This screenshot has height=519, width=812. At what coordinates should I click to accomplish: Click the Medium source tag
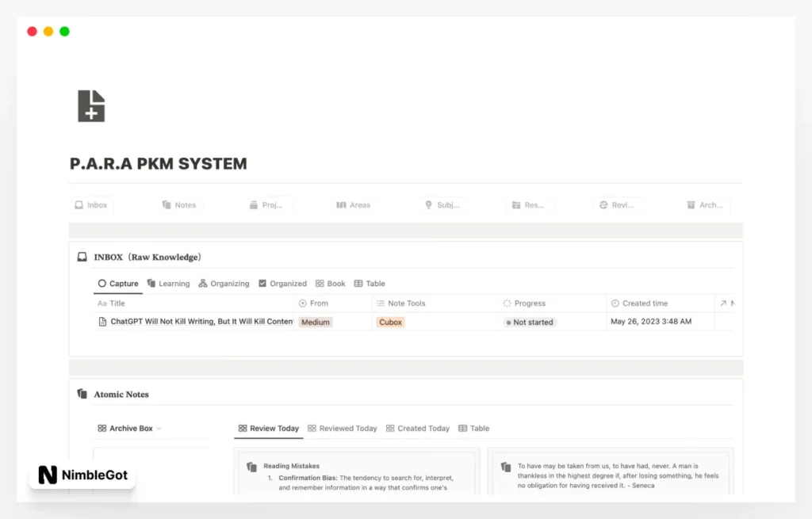point(316,322)
